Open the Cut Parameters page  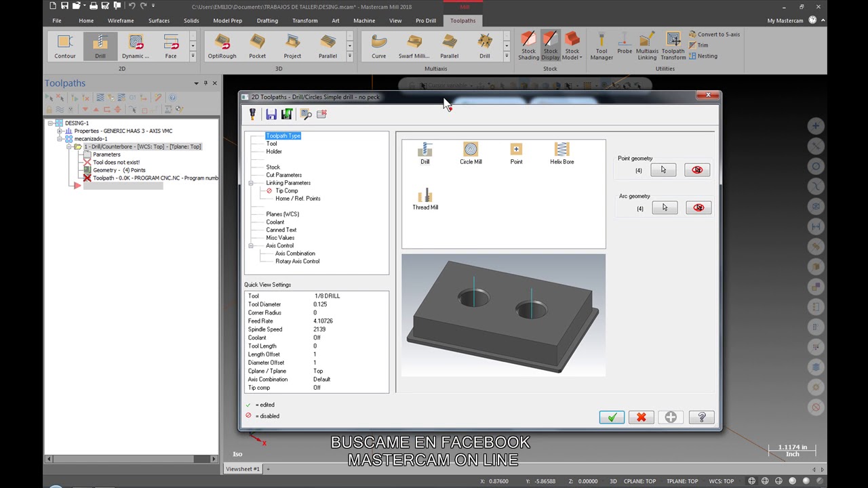[284, 175]
